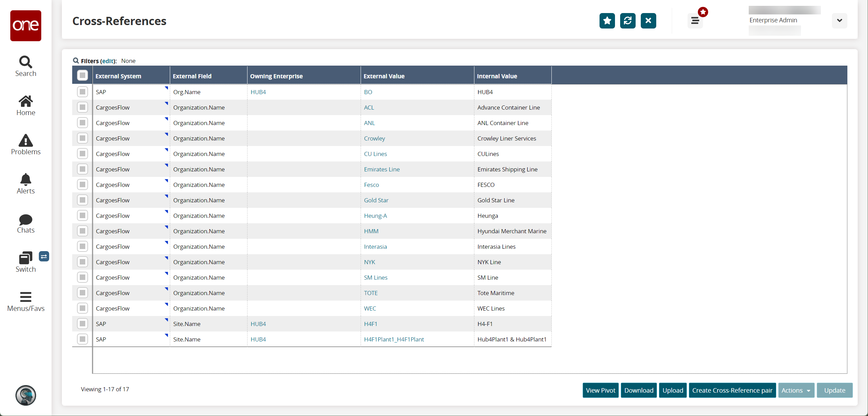Screen dimensions: 868x416
Task: Sort by Internal Value column header
Action: (x=513, y=76)
